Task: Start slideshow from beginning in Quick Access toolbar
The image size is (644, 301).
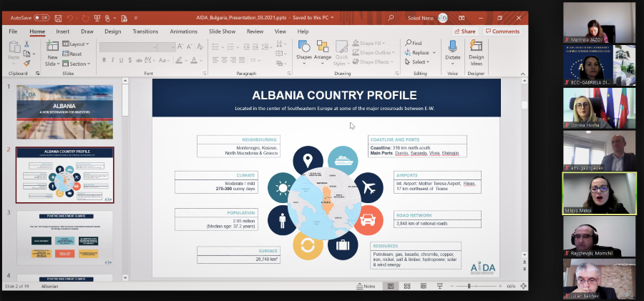Action: point(97,18)
